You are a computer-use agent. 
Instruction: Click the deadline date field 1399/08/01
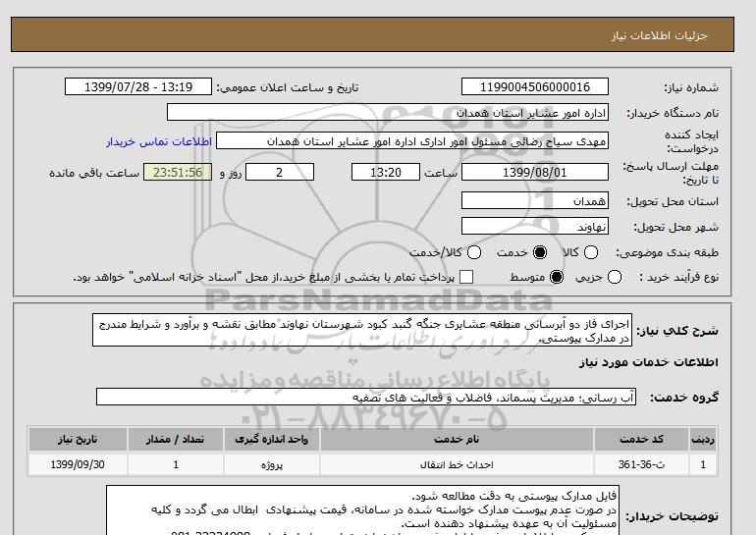click(535, 173)
